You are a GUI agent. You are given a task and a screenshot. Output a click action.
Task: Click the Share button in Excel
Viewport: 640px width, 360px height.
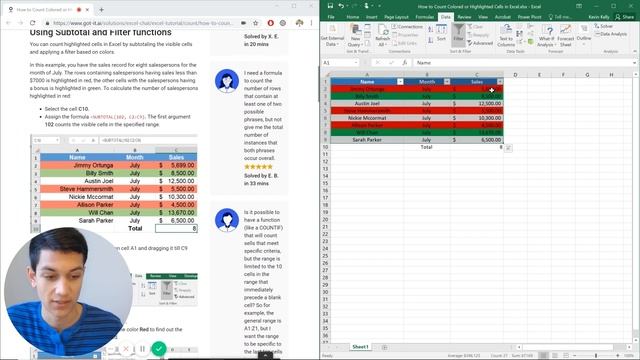point(624,17)
